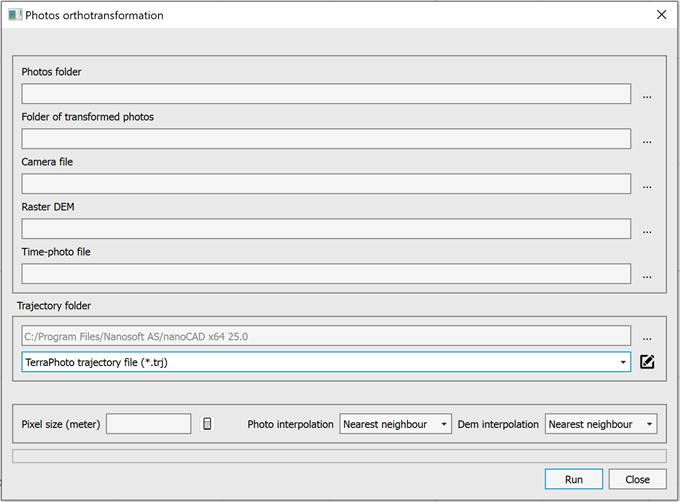Close the dialog with title bar X
The image size is (680, 502).
[x=661, y=15]
